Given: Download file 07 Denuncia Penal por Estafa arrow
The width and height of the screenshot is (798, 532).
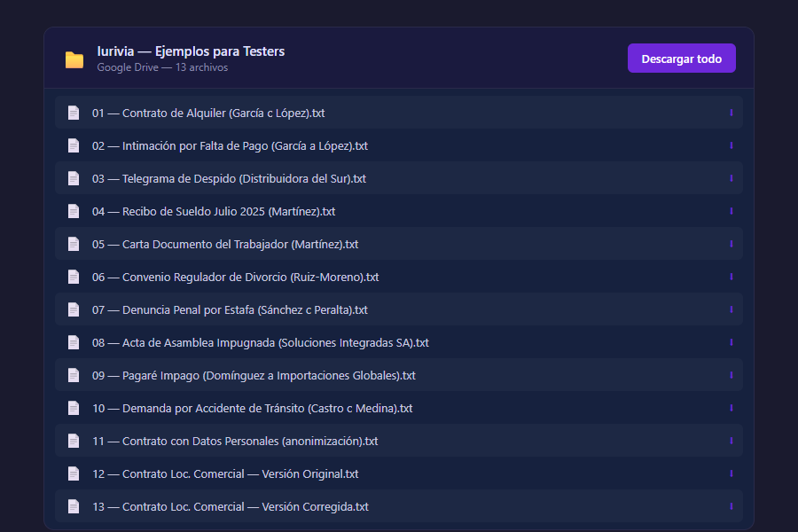Looking at the screenshot, I should point(731,309).
